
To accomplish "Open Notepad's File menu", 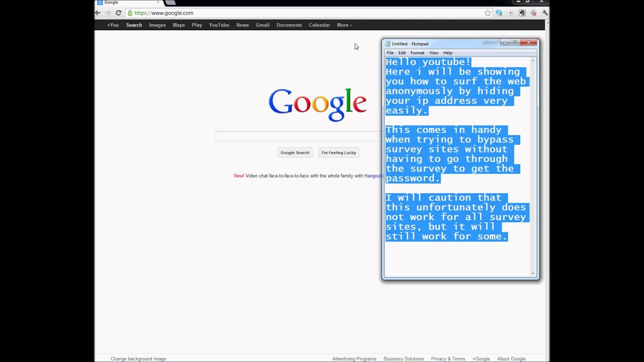I will pyautogui.click(x=390, y=53).
